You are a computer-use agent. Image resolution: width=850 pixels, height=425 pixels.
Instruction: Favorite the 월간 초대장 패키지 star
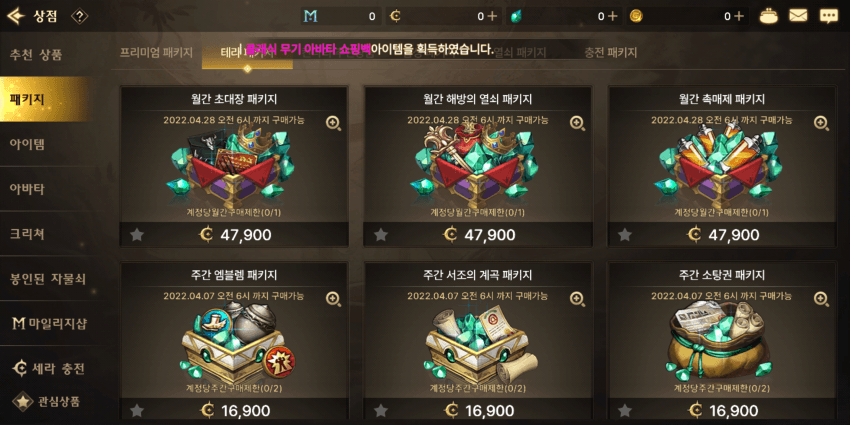[x=137, y=235]
